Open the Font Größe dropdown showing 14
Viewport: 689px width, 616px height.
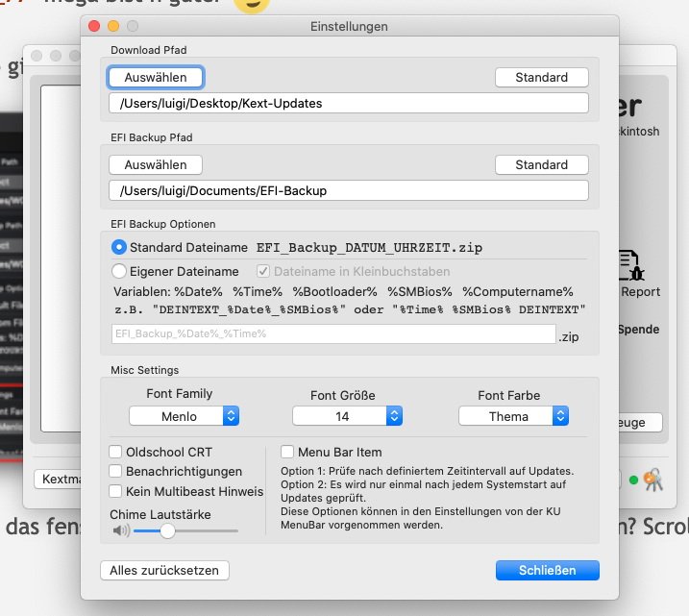(x=348, y=416)
